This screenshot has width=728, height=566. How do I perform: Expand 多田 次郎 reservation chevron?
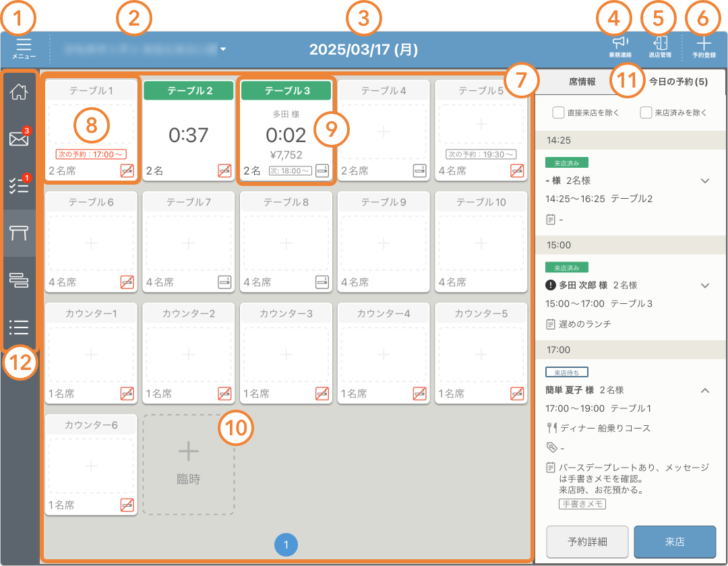click(705, 285)
